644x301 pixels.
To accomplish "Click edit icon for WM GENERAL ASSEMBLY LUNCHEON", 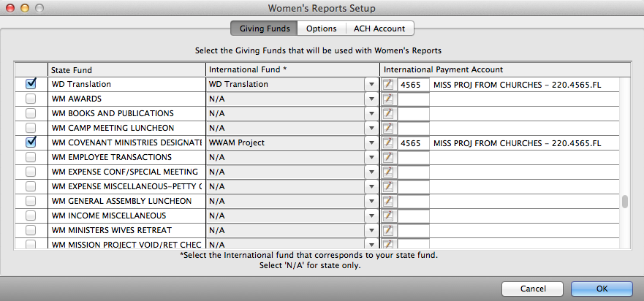I will click(x=388, y=202).
